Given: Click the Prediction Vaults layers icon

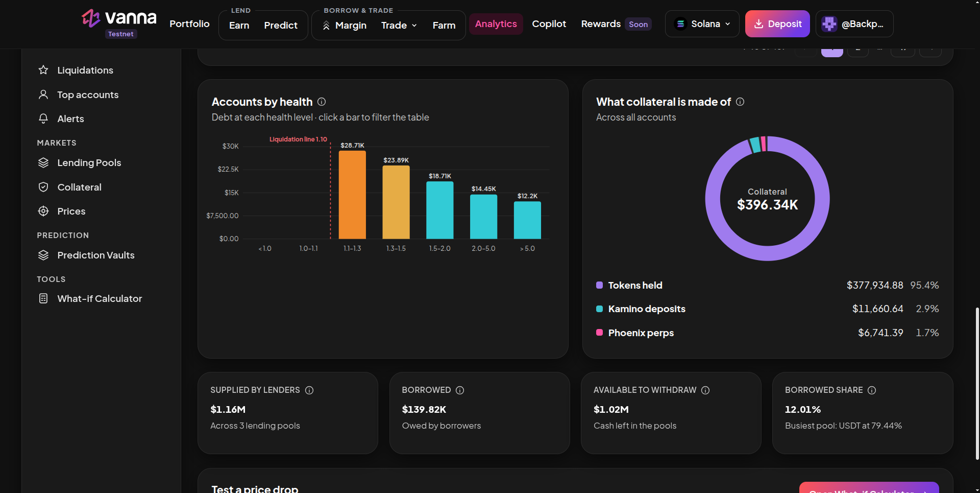Looking at the screenshot, I should 43,255.
